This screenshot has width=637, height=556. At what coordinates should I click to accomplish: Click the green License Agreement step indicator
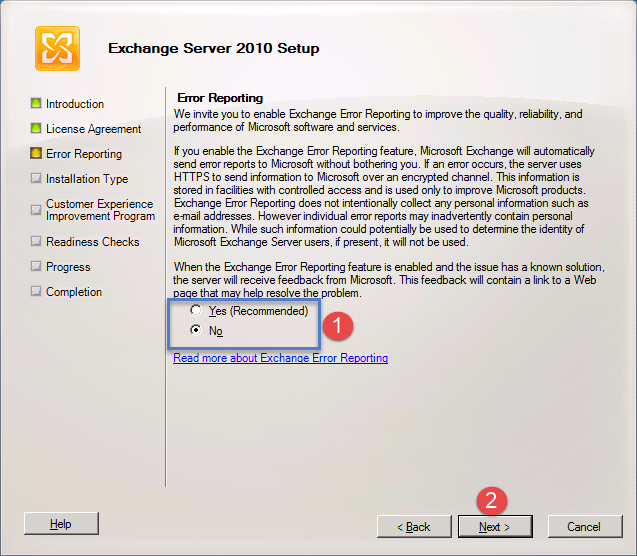(36, 128)
